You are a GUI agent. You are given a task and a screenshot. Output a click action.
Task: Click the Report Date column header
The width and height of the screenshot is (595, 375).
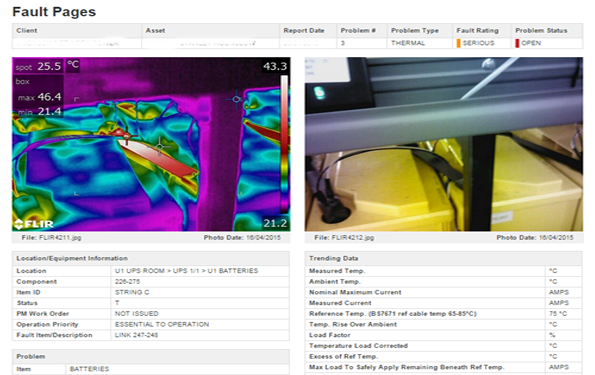(304, 30)
